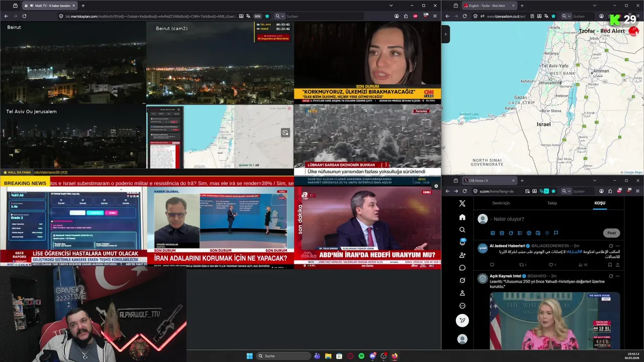This screenshot has height=362, width=644.
Task: Repost the Al Jadeed Haberleri post
Action: point(522,265)
